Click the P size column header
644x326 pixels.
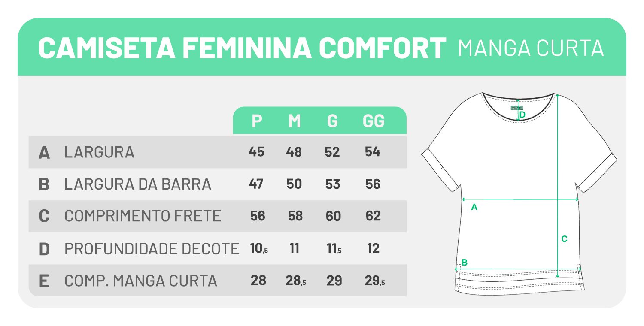(257, 121)
